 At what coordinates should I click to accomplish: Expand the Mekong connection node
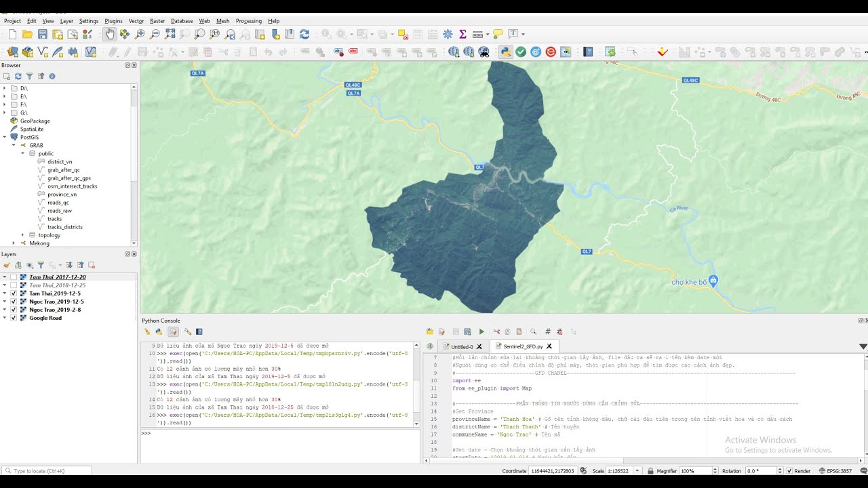coord(14,243)
